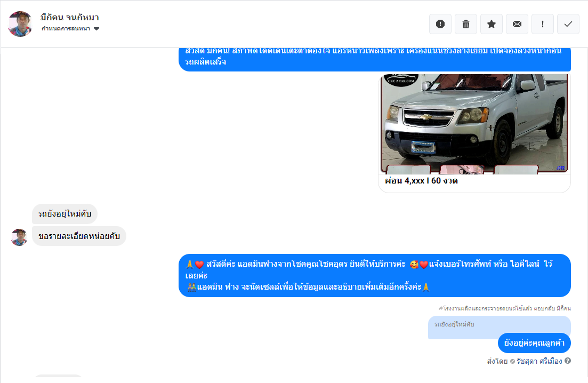Screen dimensions: 588x383
Task: Open กำหนดการสนทนา dropdown under contact name
Action: point(70,29)
